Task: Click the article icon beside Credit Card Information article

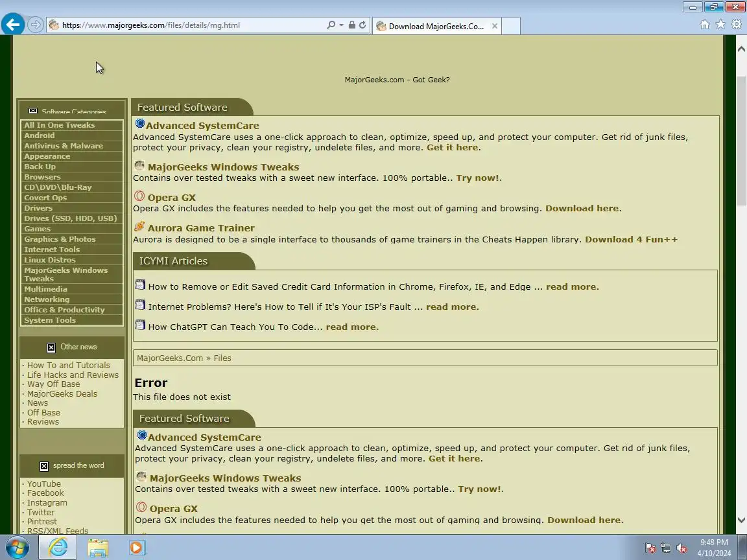Action: [139, 285]
